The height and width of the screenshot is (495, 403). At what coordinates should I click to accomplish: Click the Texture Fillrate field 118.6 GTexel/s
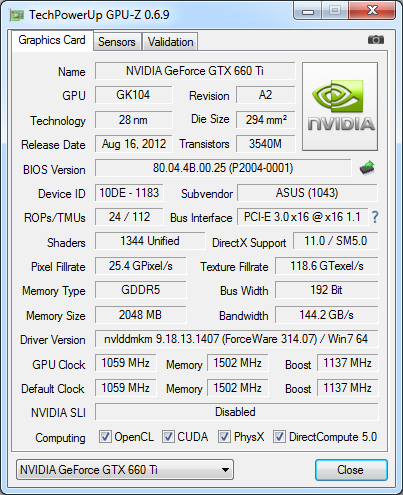(327, 266)
